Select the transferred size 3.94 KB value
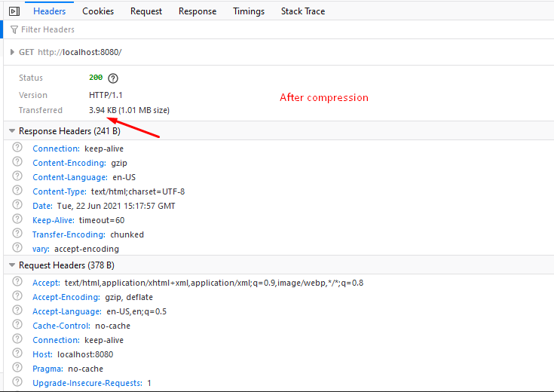This screenshot has width=554, height=392. [103, 110]
